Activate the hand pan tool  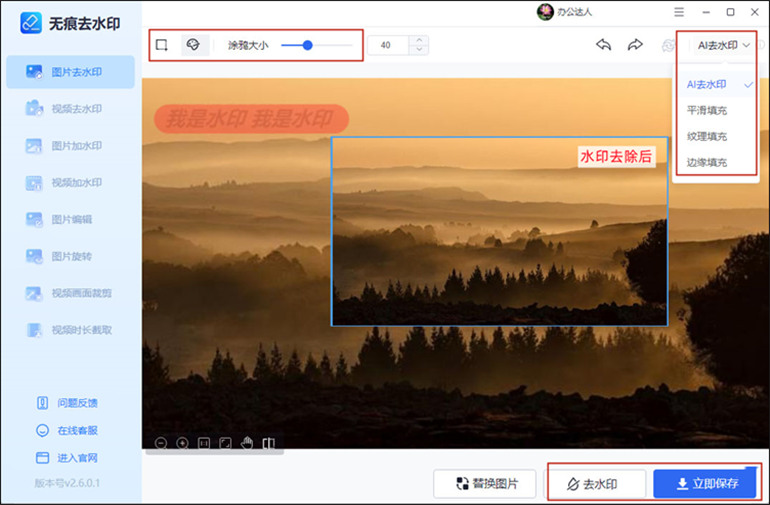[x=247, y=443]
